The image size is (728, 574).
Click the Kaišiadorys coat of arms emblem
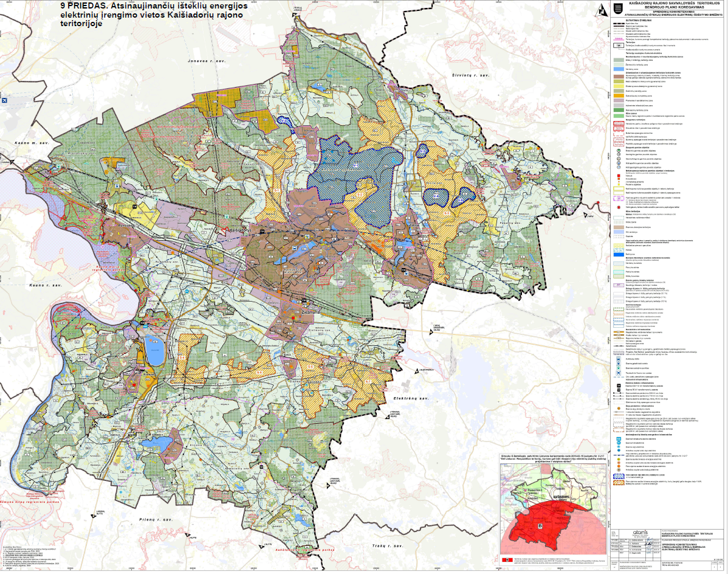tap(618, 8)
